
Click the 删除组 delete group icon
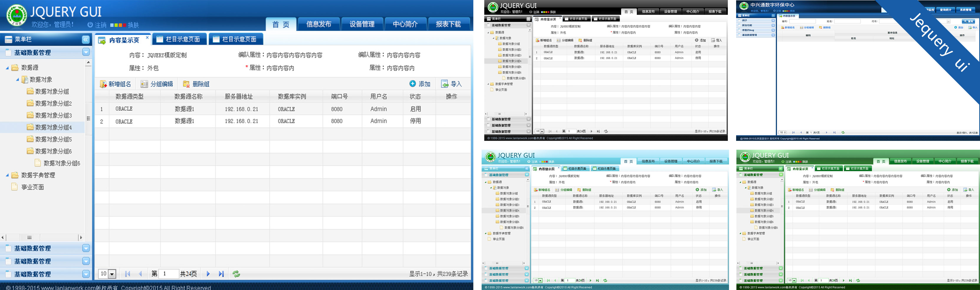186,84
